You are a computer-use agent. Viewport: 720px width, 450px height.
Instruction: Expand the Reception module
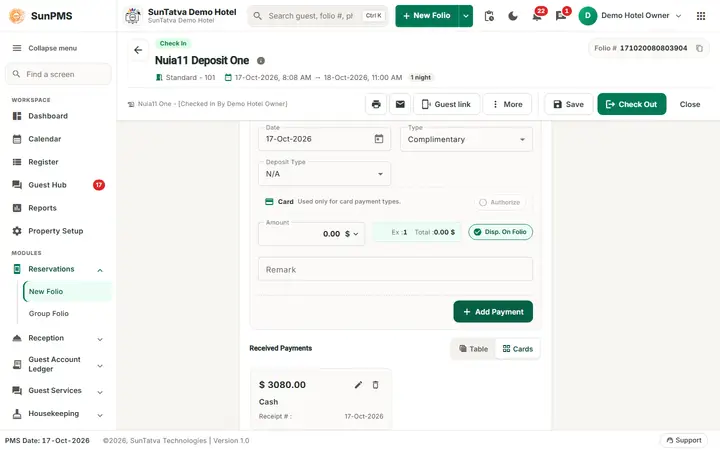(x=100, y=339)
